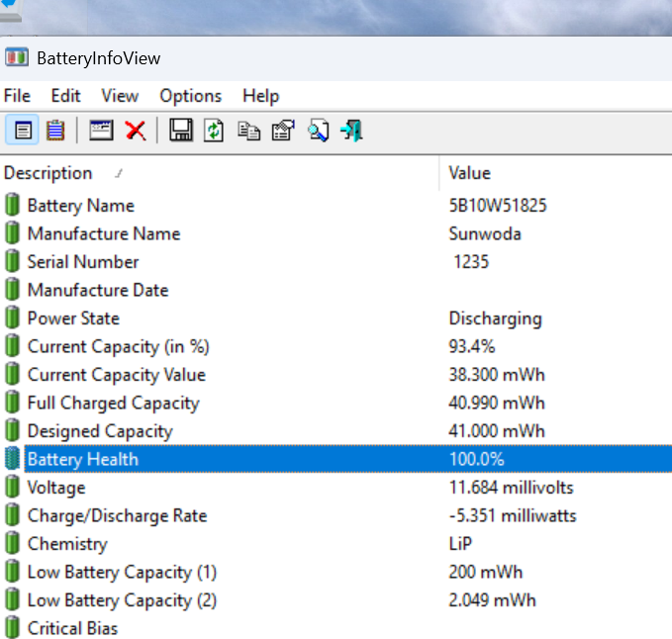Click the battery icon beside Full Charged Capacity
Viewport: 672px width, 639px height.
[13, 403]
